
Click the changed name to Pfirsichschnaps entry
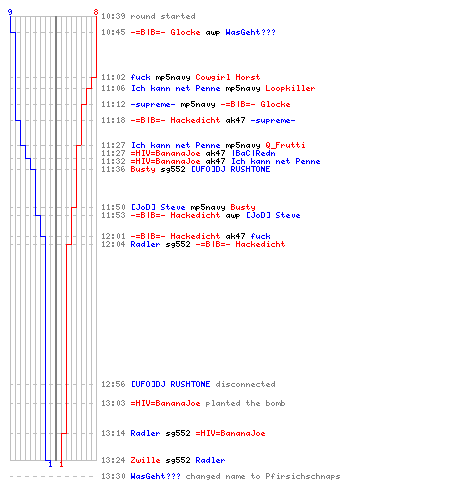pos(263,476)
